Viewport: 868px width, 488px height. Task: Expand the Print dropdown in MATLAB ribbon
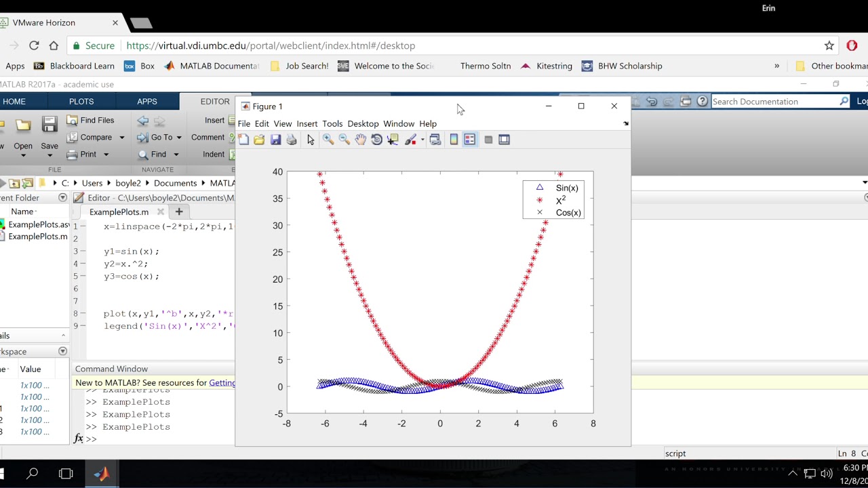(106, 155)
